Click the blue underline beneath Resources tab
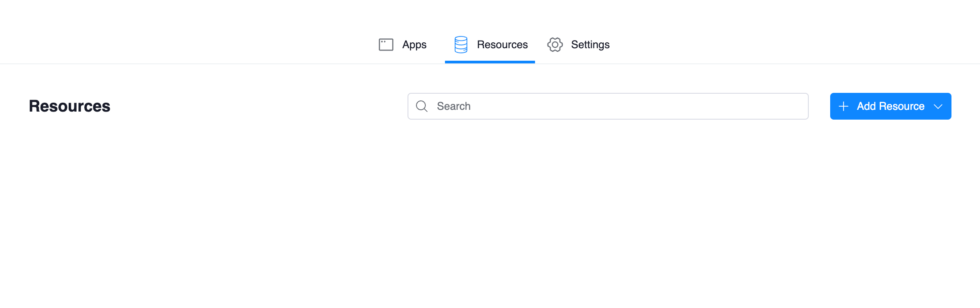Viewport: 980px width, 308px height. click(x=490, y=62)
